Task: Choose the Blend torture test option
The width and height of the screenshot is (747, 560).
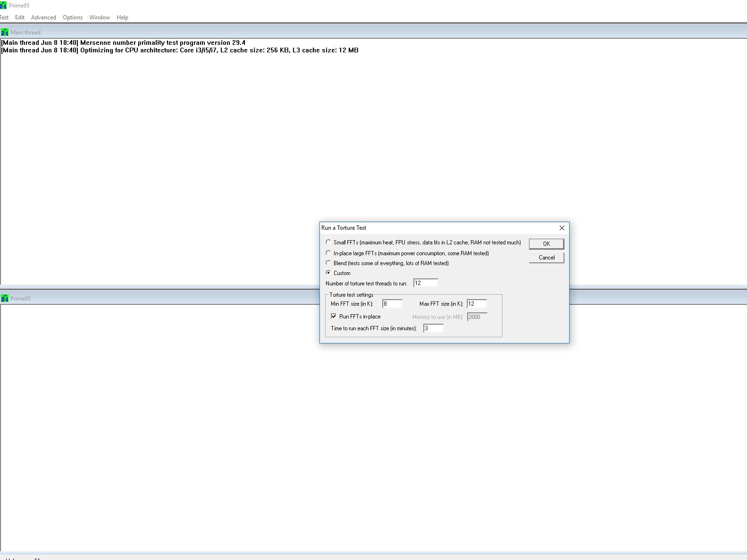Action: [328, 263]
